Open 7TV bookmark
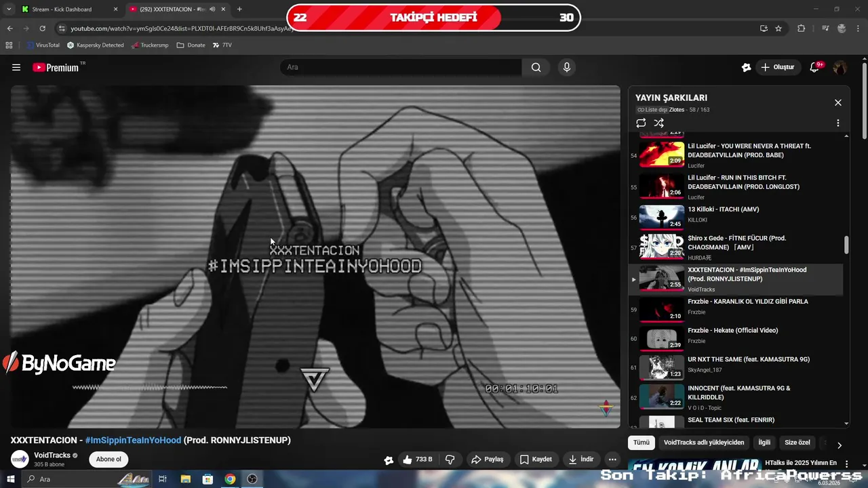 pos(222,45)
